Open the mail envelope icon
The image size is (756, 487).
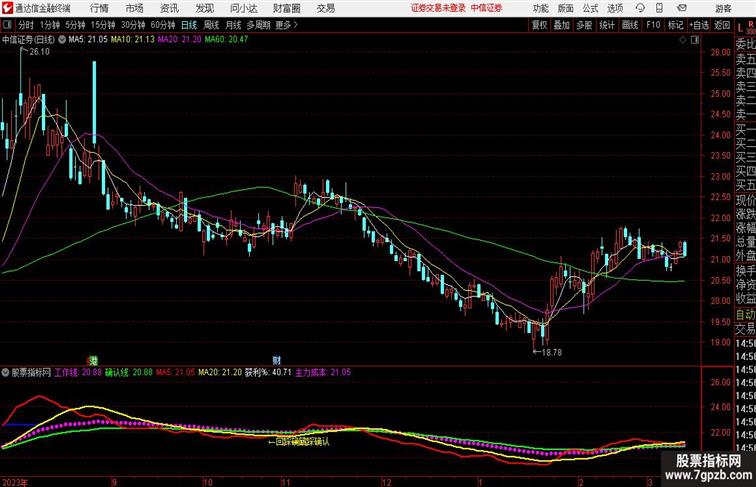(682, 8)
